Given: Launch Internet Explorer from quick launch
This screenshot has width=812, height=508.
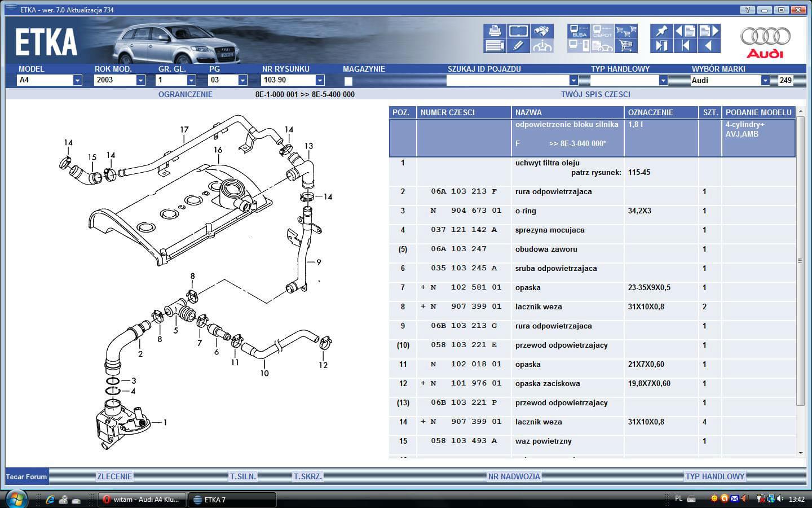Looking at the screenshot, I should [x=50, y=500].
